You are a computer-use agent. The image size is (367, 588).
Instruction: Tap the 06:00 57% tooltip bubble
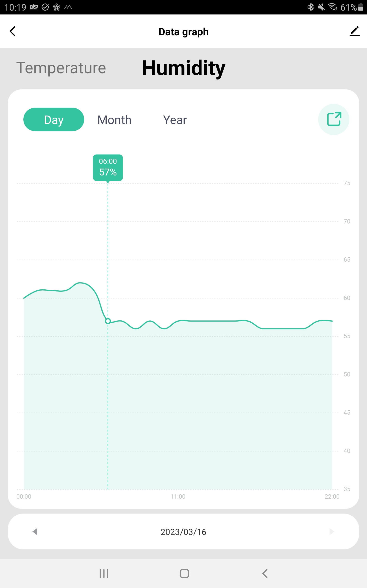(x=108, y=167)
